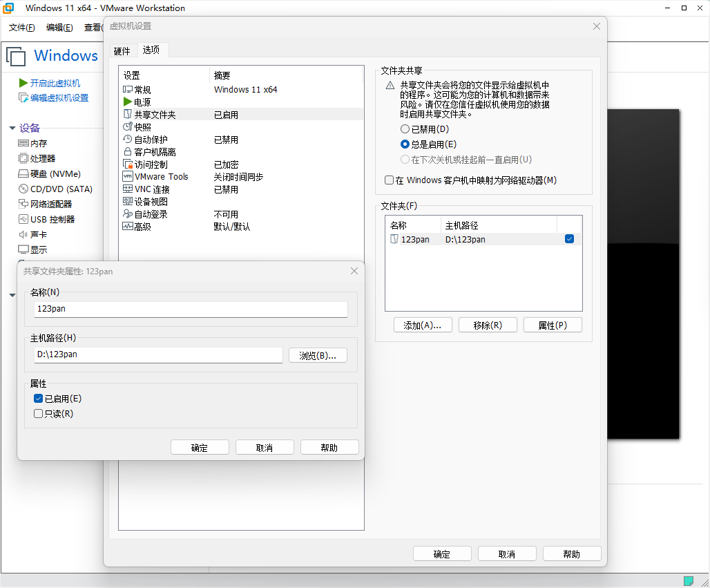Click the green play icon to power on VM
710x588 pixels.
23,83
